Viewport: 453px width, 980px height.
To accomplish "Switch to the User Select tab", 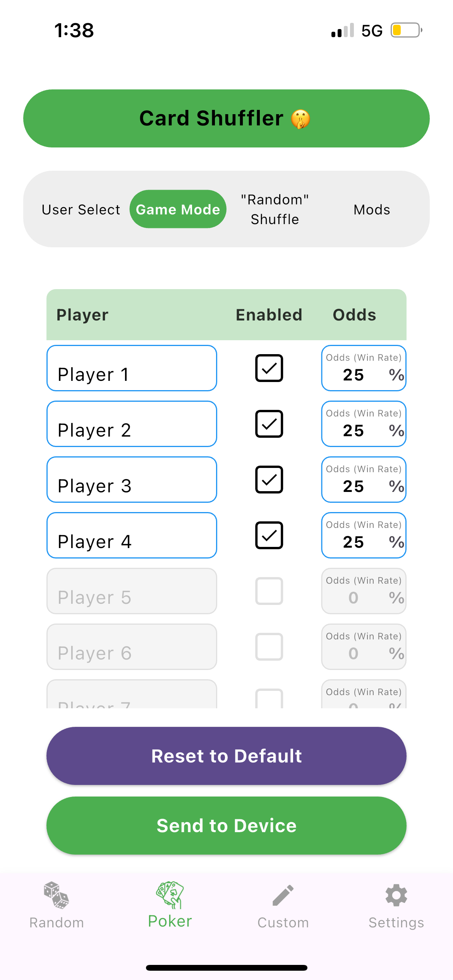I will click(x=81, y=209).
